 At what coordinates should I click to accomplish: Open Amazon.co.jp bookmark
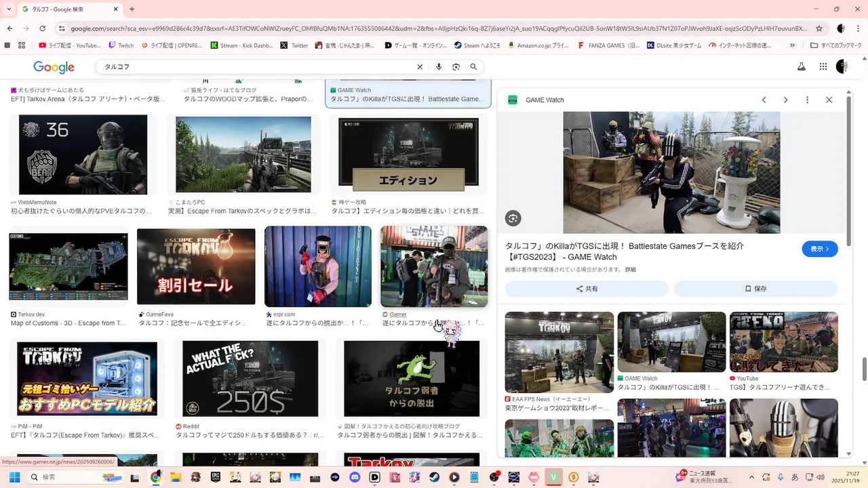(538, 45)
